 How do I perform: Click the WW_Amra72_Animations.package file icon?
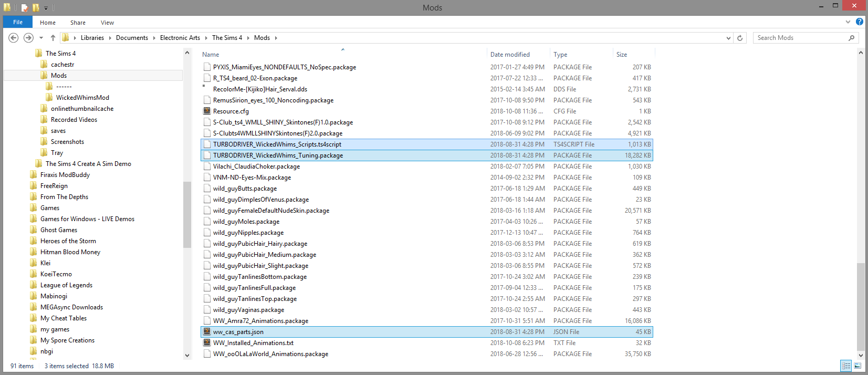pyautogui.click(x=207, y=321)
